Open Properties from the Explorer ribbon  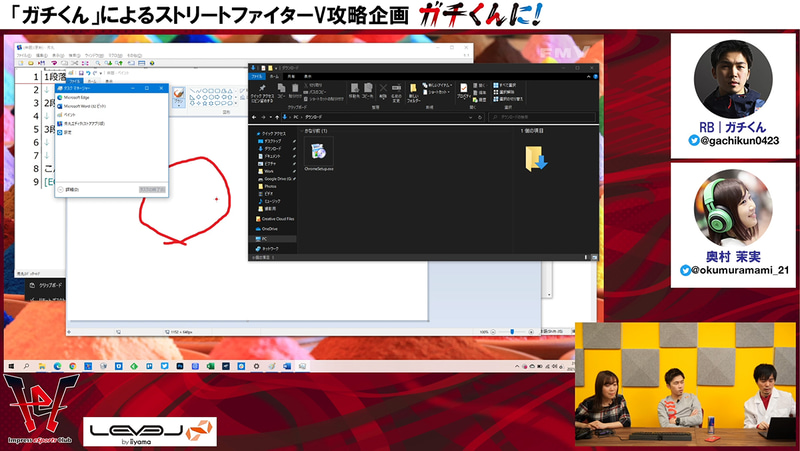tap(463, 91)
